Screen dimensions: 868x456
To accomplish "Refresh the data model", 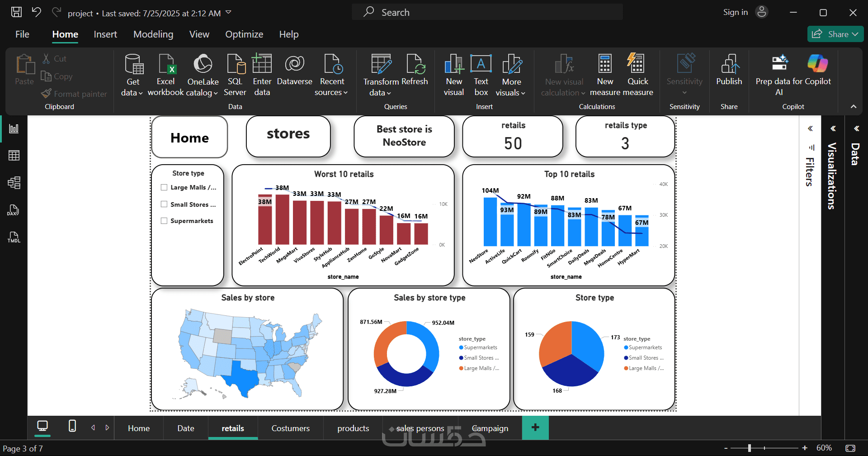I will click(415, 70).
